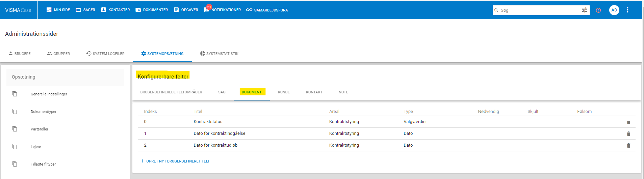Switch to Grupper tab
This screenshot has width=644, height=179.
58,54
